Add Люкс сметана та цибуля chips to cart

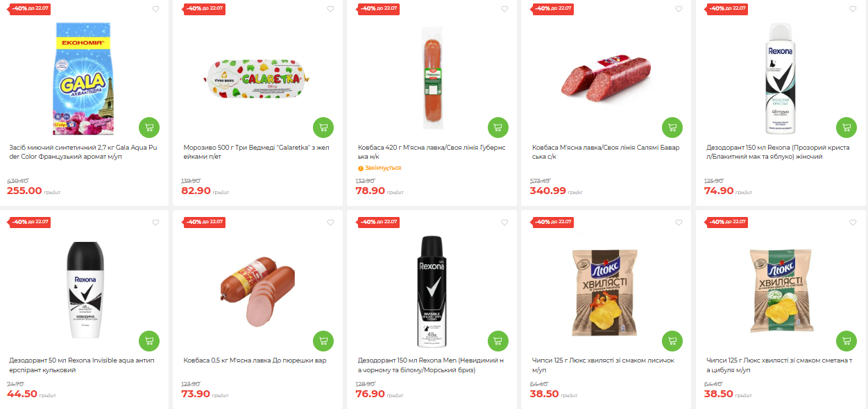tap(846, 340)
